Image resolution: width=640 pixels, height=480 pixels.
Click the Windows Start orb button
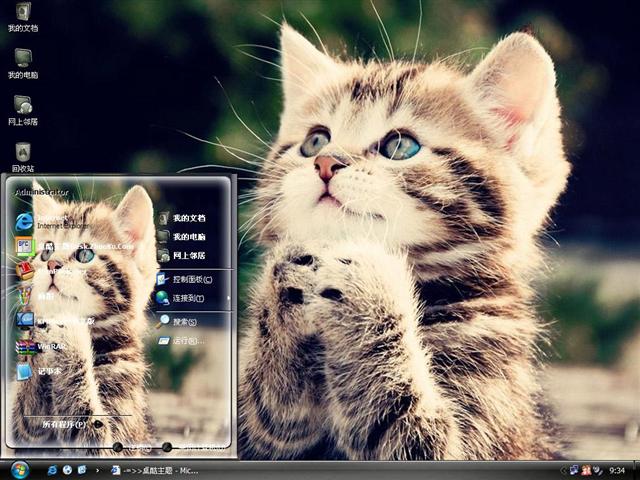(20, 470)
